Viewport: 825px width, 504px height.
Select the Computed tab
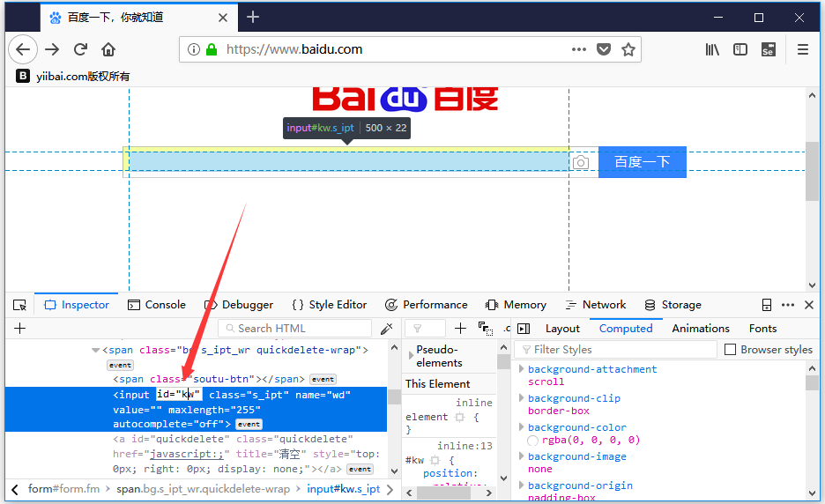(x=626, y=329)
